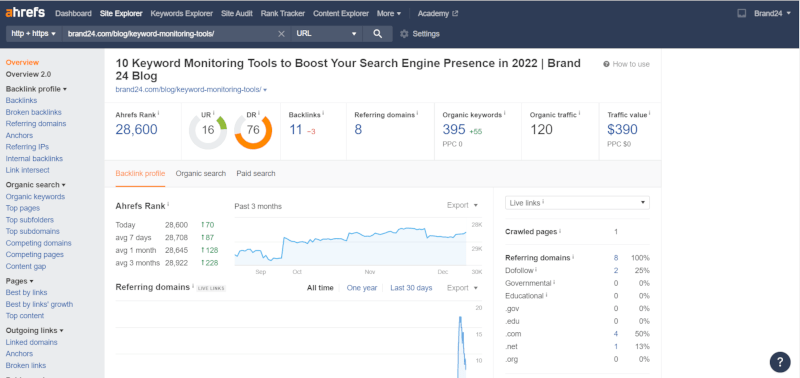Show One year referring domains range
Screen dimensions: 800x378
[x=362, y=288]
